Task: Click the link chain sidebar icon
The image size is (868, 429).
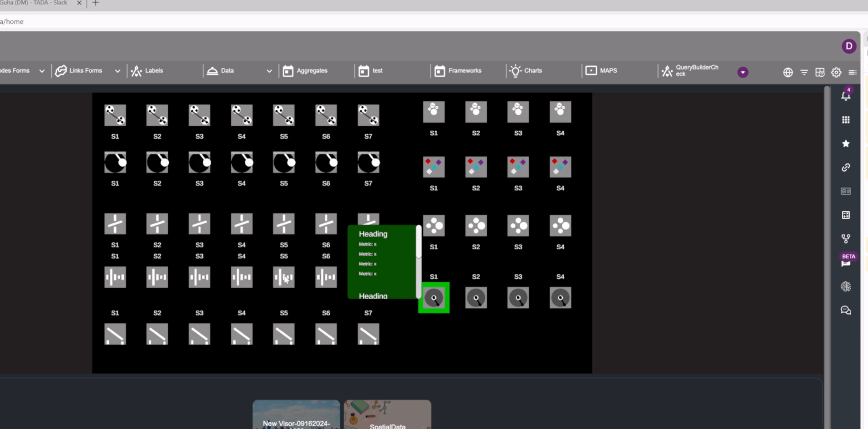Action: [846, 168]
